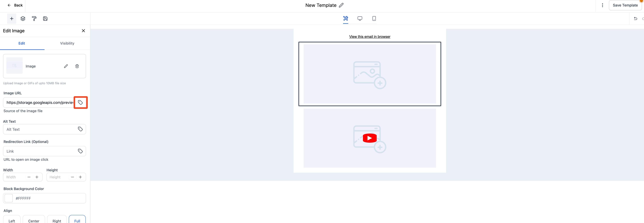Open the three-dot more options menu
644x223 pixels.
(602, 5)
